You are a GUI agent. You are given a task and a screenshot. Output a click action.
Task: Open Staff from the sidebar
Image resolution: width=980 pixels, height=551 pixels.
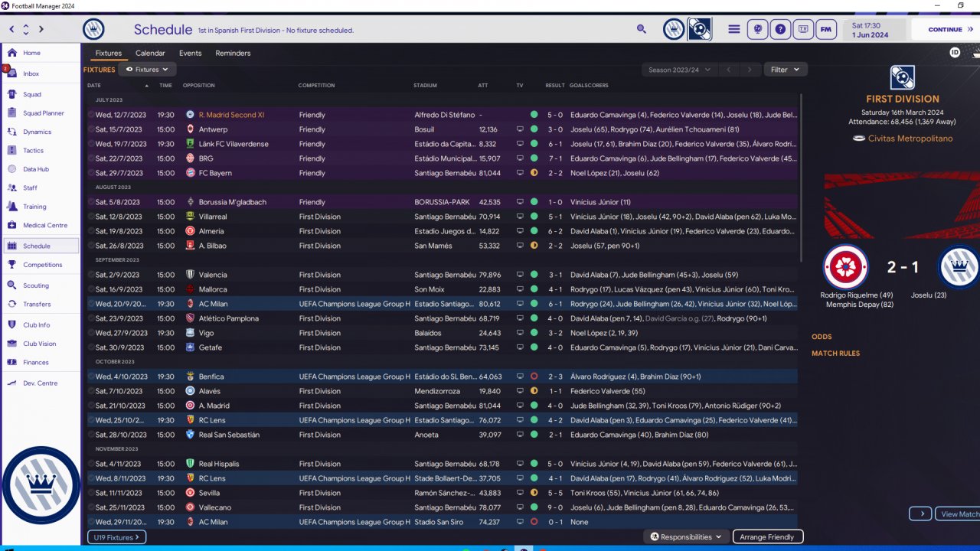pyautogui.click(x=41, y=187)
